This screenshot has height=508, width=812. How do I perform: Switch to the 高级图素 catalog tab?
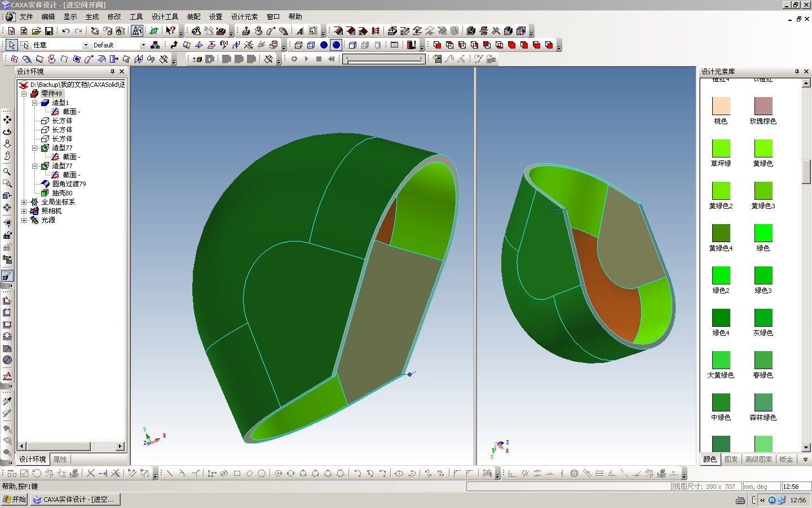pyautogui.click(x=759, y=459)
